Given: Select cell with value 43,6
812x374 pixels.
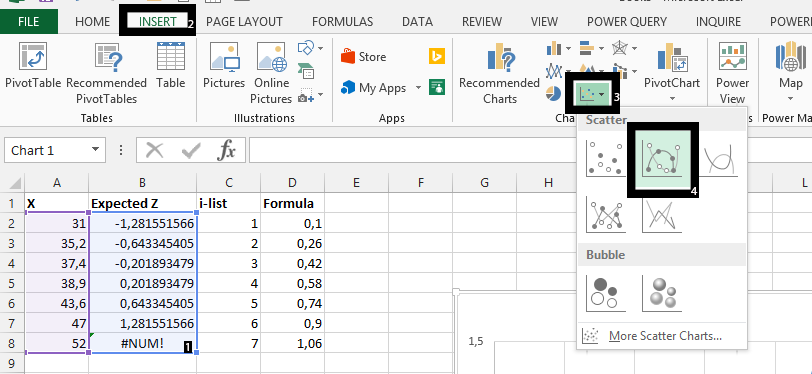Looking at the screenshot, I should pyautogui.click(x=56, y=303).
